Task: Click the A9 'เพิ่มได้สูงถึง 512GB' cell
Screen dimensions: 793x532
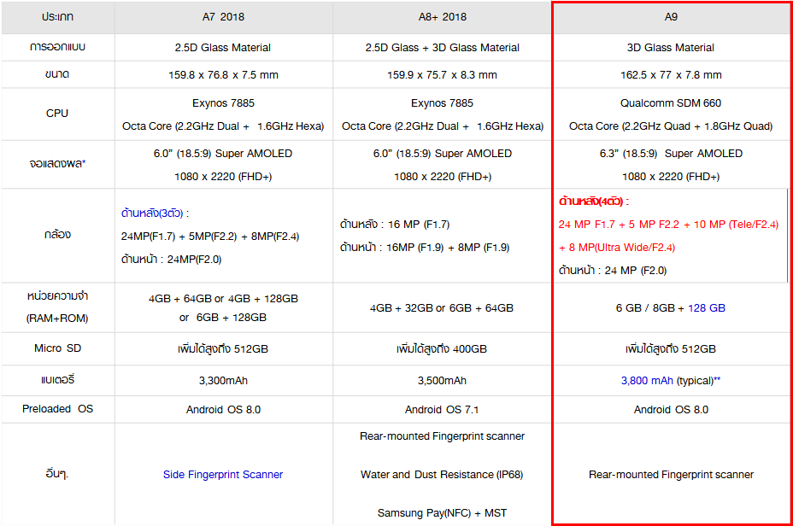Action: [x=671, y=348]
